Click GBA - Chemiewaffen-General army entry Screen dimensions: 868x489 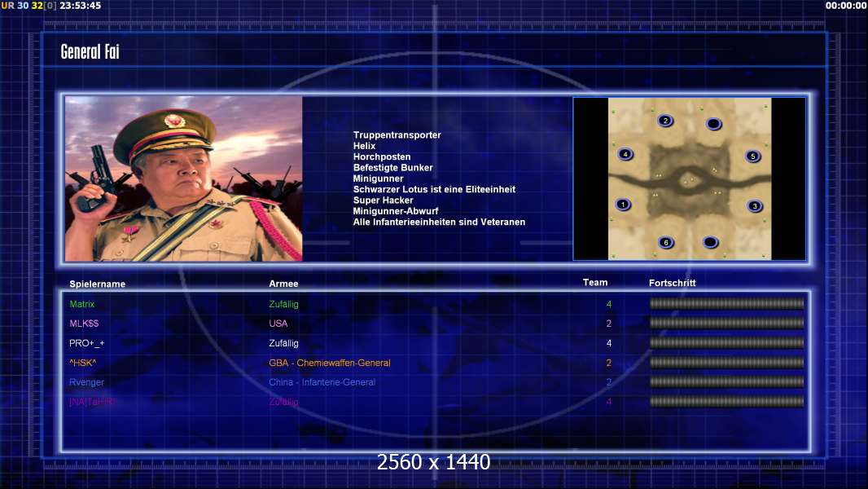pos(330,363)
